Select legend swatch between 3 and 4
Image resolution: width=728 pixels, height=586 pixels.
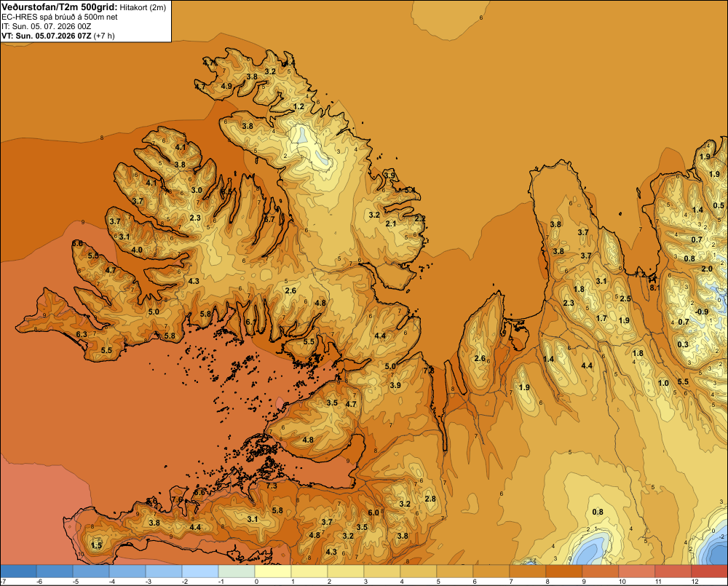(382, 571)
